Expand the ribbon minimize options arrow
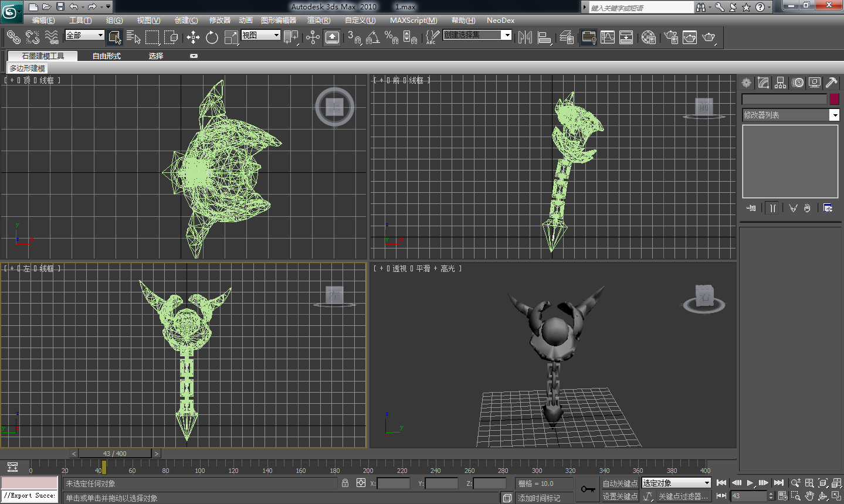The height and width of the screenshot is (504, 844). click(x=194, y=56)
